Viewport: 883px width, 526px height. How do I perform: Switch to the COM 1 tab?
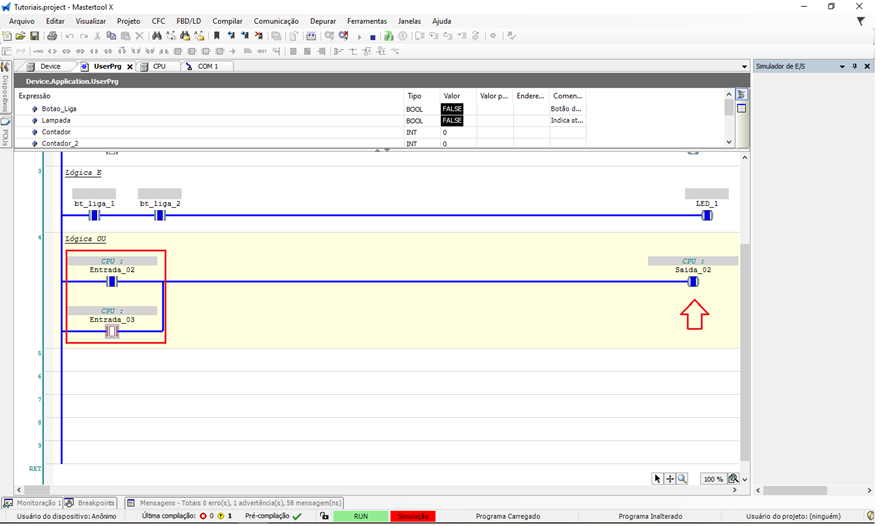[206, 66]
